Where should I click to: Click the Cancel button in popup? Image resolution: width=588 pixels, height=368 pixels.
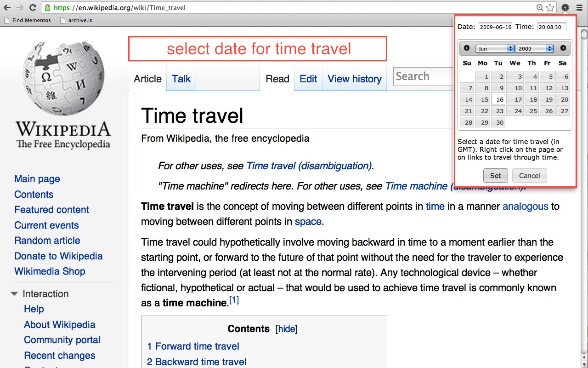(529, 176)
